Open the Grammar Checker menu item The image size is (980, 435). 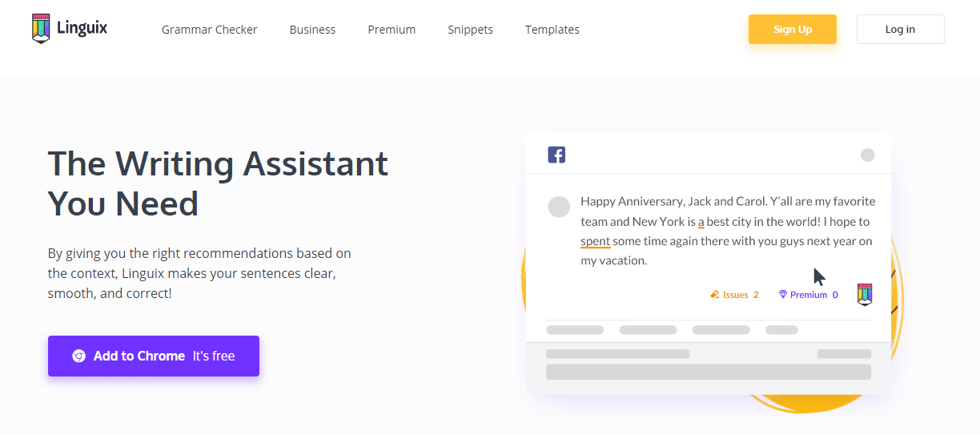[210, 30]
